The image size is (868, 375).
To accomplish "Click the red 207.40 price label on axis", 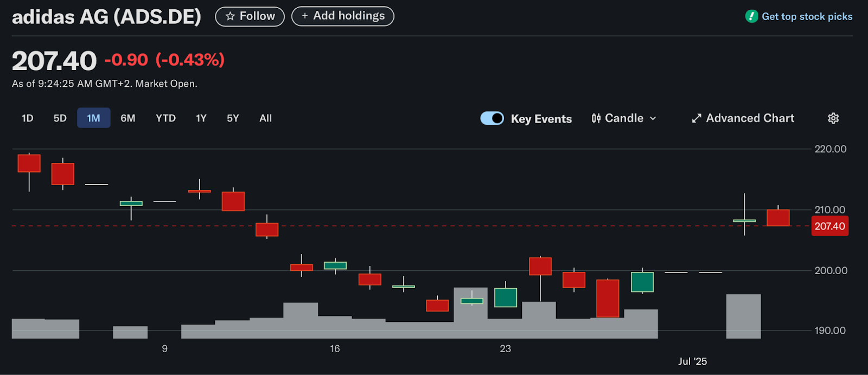I will point(829,226).
